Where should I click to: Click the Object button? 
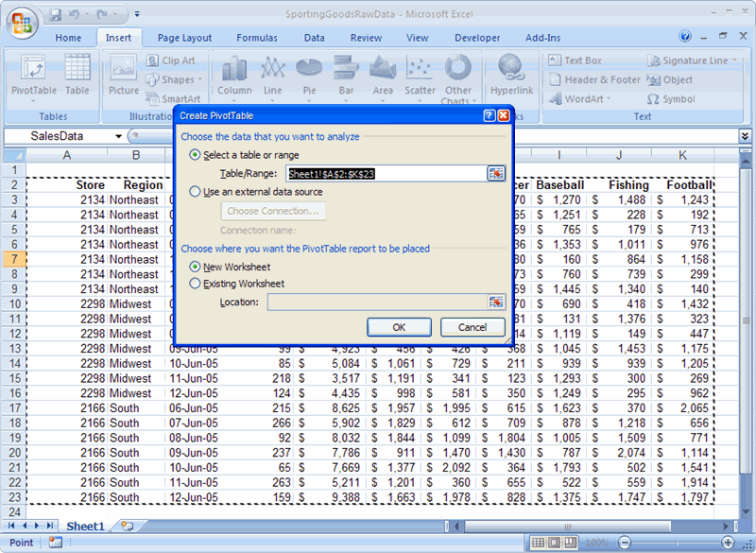click(670, 79)
